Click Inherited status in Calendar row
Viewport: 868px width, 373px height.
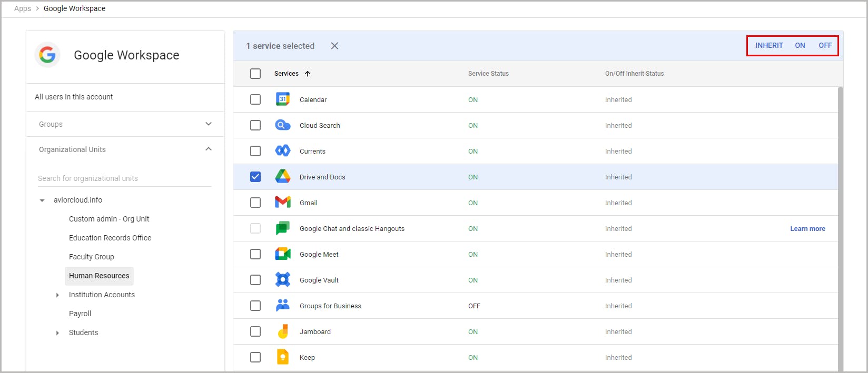[618, 99]
